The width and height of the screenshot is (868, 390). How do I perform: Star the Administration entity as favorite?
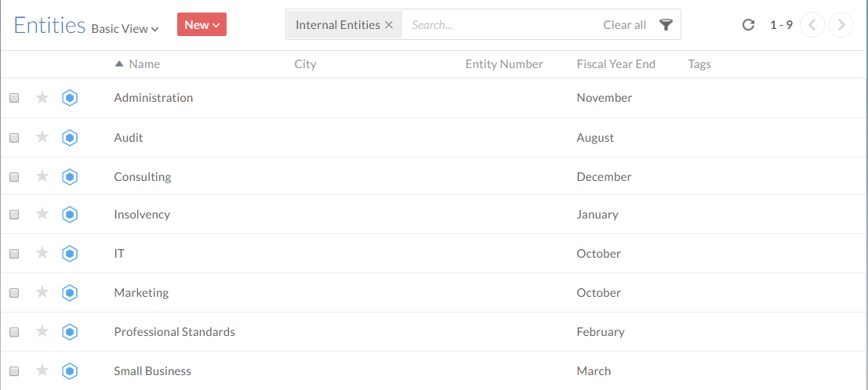point(42,98)
